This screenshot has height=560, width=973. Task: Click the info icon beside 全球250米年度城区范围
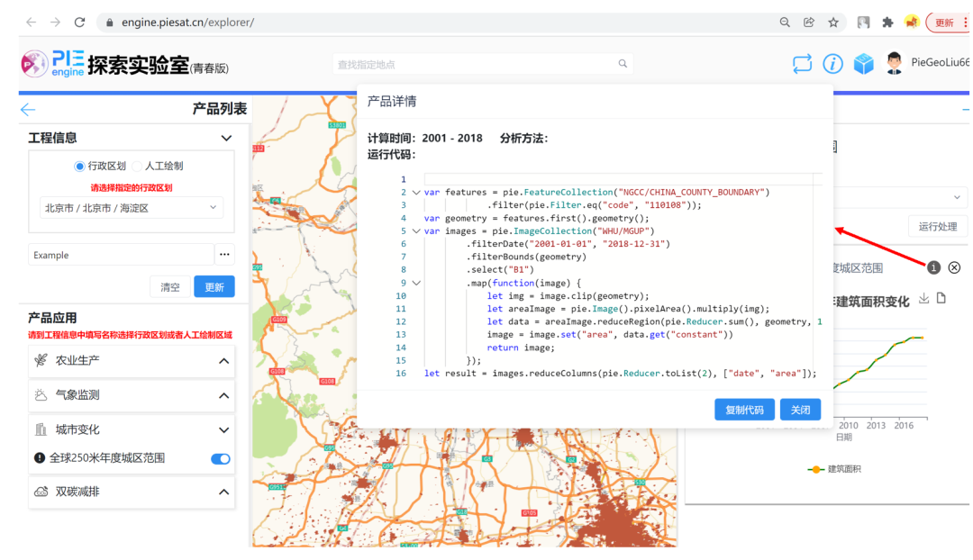(x=40, y=457)
